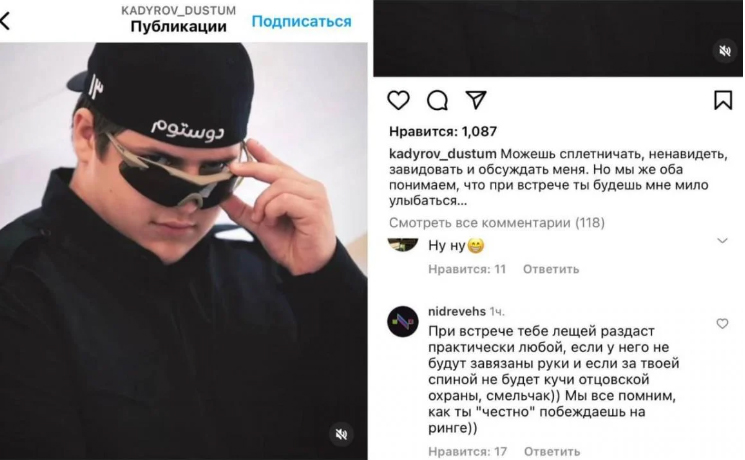
Task: View likes on the nidrevehs comment
Action: point(467,451)
